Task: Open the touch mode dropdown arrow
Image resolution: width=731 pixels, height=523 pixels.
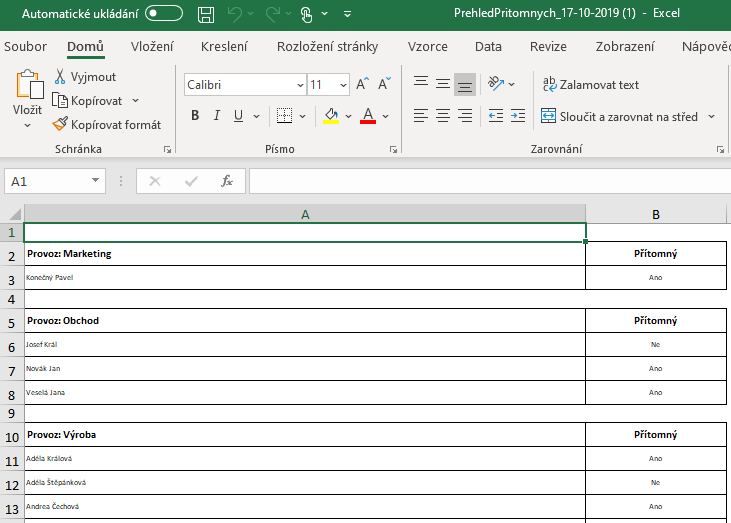Action: tap(324, 14)
